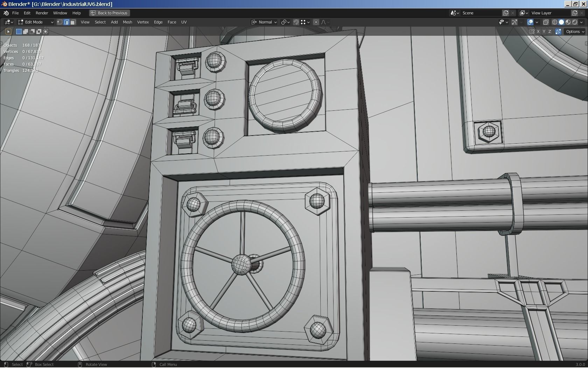Switch to vertex select mode
Screen dimensions: 588x368
coord(60,22)
